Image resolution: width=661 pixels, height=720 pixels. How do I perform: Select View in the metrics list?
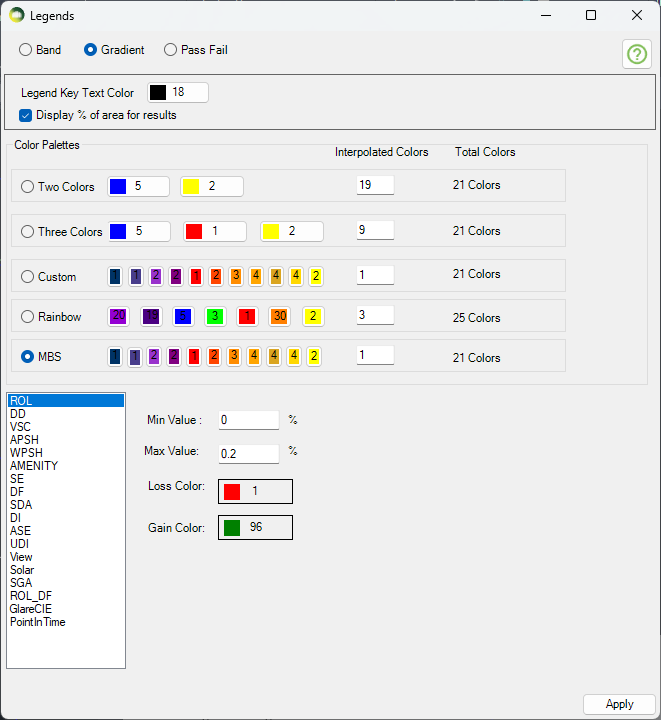click(x=66, y=557)
